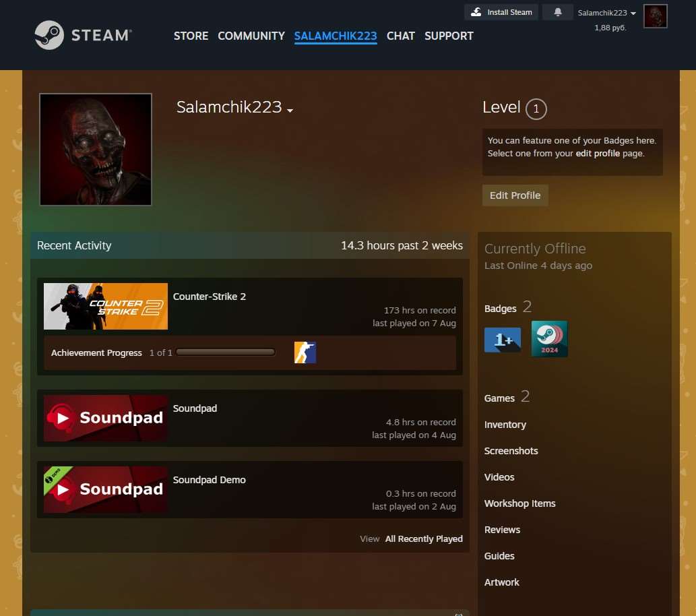Click '173 hrs on record' text
This screenshot has width=696, height=616.
click(420, 310)
